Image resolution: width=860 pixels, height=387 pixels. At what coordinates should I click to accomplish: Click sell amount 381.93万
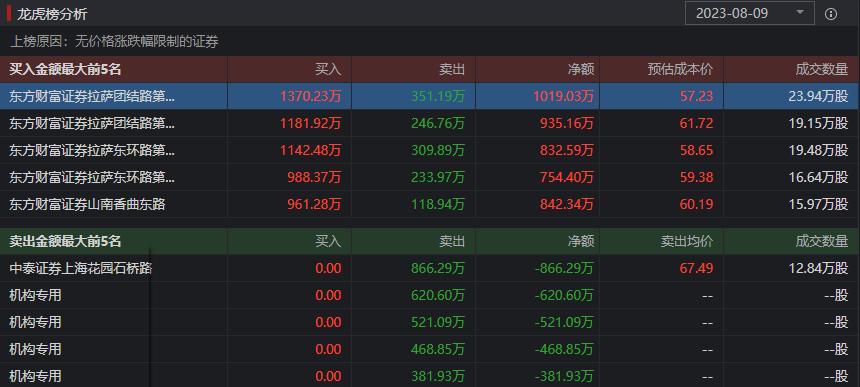click(438, 375)
